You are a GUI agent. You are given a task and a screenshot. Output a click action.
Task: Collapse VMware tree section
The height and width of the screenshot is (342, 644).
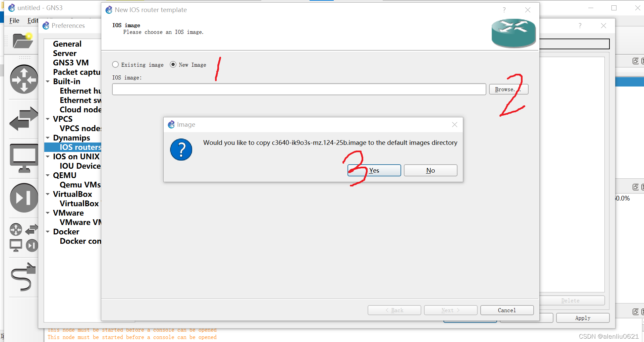[48, 213]
